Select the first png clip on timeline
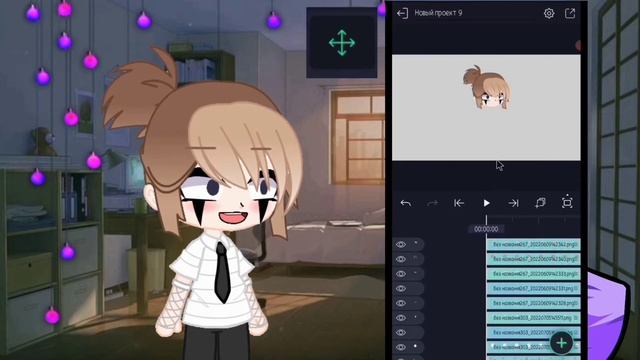This screenshot has width=640, height=360. (533, 244)
